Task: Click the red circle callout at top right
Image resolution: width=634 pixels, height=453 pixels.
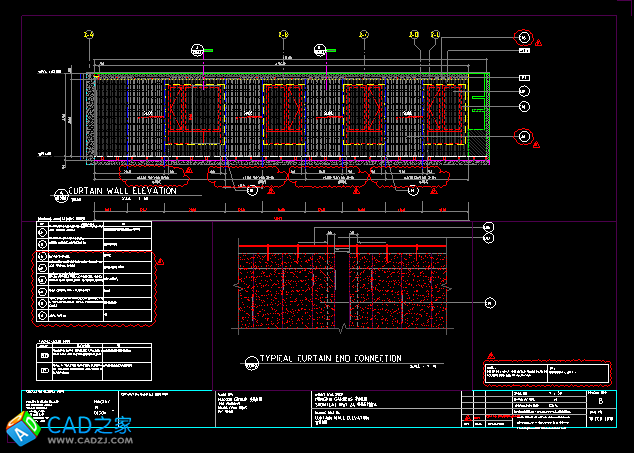Action: coord(524,38)
